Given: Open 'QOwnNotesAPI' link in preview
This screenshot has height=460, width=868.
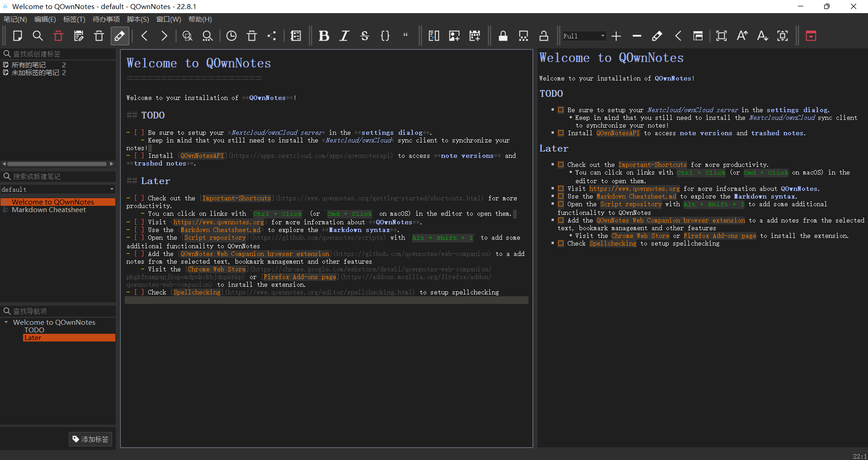Looking at the screenshot, I should pyautogui.click(x=618, y=133).
